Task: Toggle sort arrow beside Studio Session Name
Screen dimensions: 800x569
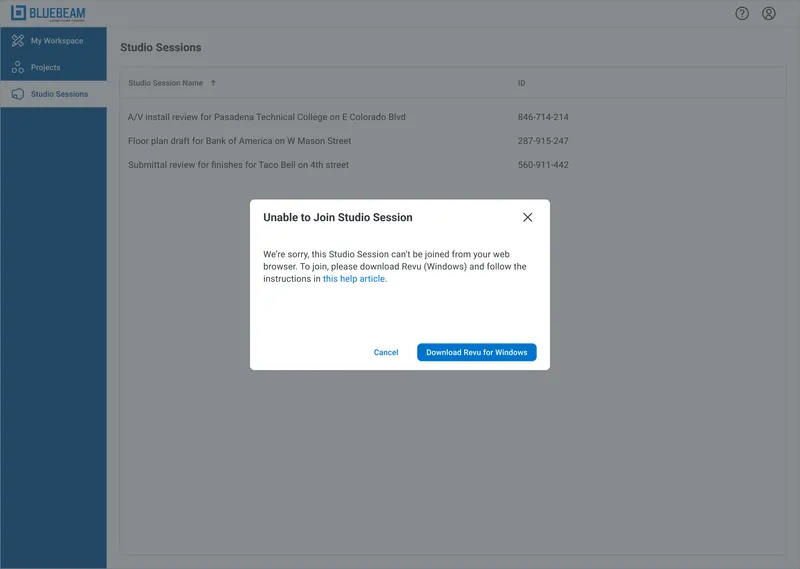Action: (x=213, y=83)
